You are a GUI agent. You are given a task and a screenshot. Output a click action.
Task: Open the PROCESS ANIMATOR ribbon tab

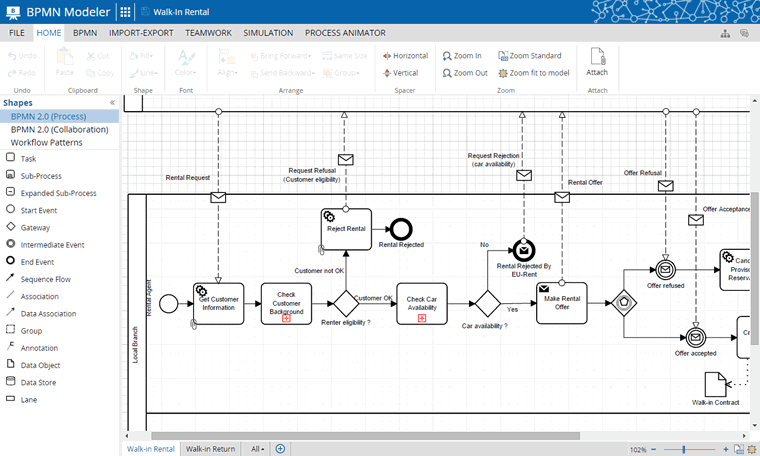tap(345, 33)
